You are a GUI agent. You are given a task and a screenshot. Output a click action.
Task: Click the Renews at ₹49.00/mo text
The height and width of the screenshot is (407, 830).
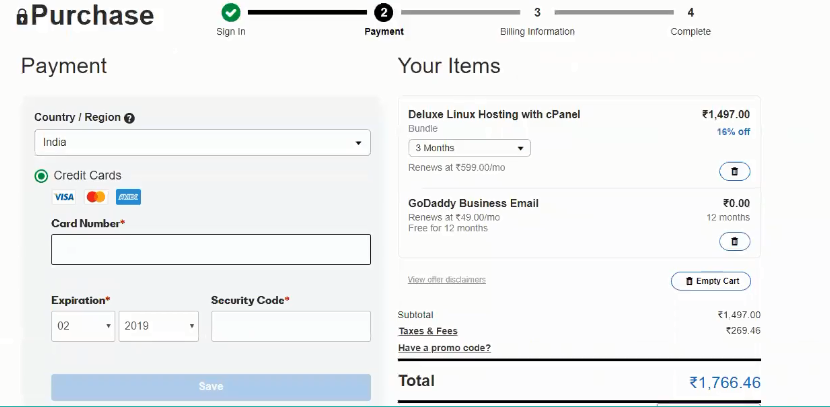click(454, 218)
